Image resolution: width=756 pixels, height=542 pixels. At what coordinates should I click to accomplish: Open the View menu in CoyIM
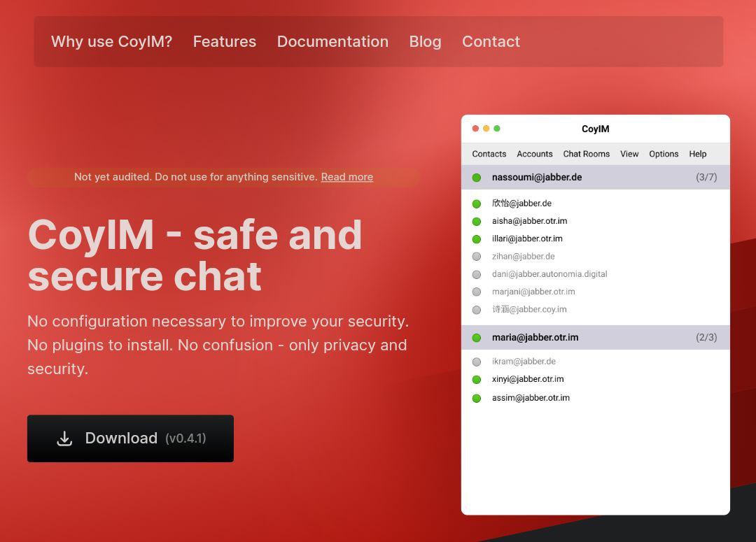[x=629, y=154]
